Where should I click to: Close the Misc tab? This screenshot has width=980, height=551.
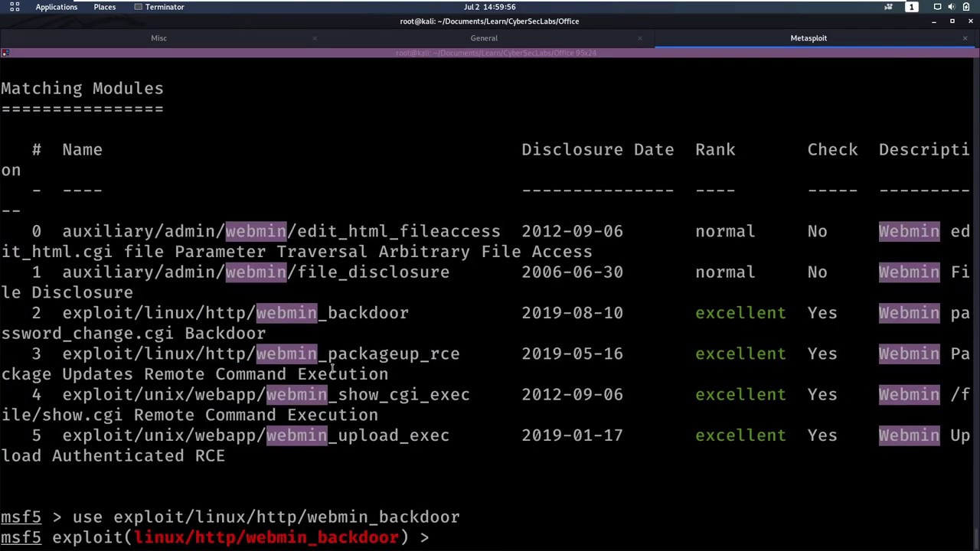pos(315,38)
